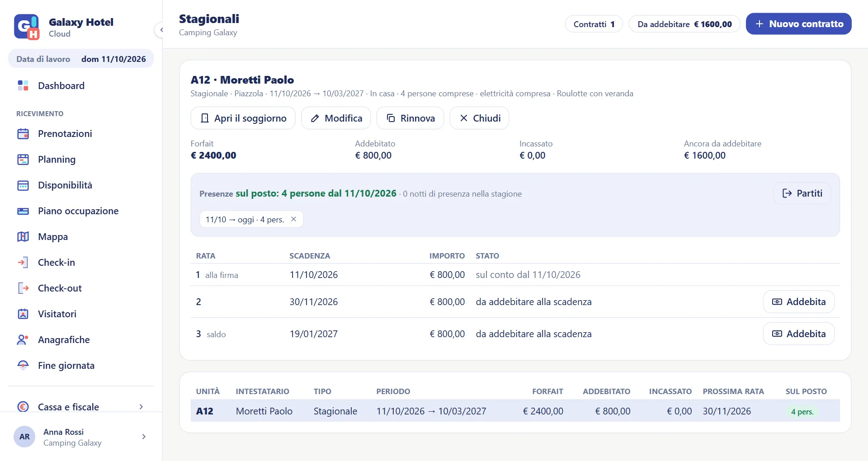Click the Fine giornata icon
The width and height of the screenshot is (868, 461).
pos(23,366)
